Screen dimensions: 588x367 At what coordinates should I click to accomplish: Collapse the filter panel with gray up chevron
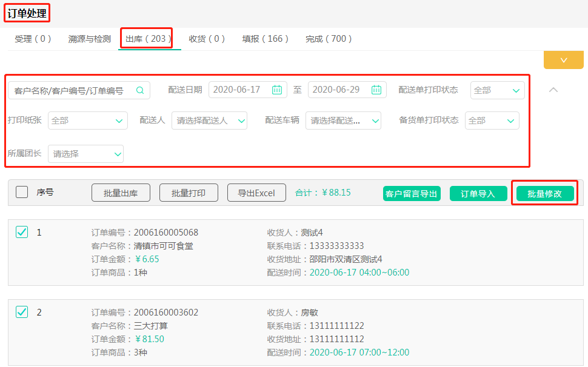click(x=553, y=90)
